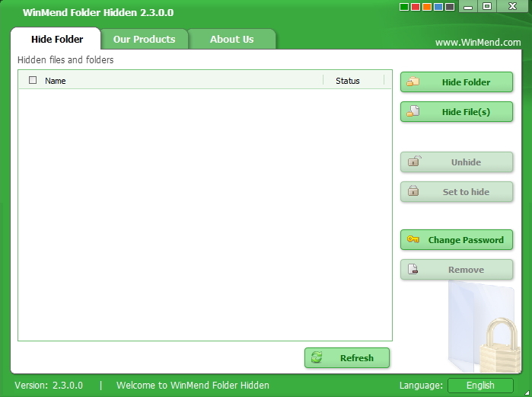This screenshot has height=397, width=532.
Task: Maximize the WinMend window
Action: (487, 6)
